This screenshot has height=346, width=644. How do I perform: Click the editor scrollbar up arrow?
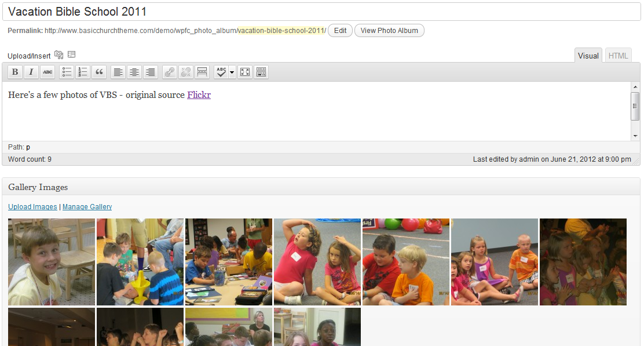coord(635,87)
